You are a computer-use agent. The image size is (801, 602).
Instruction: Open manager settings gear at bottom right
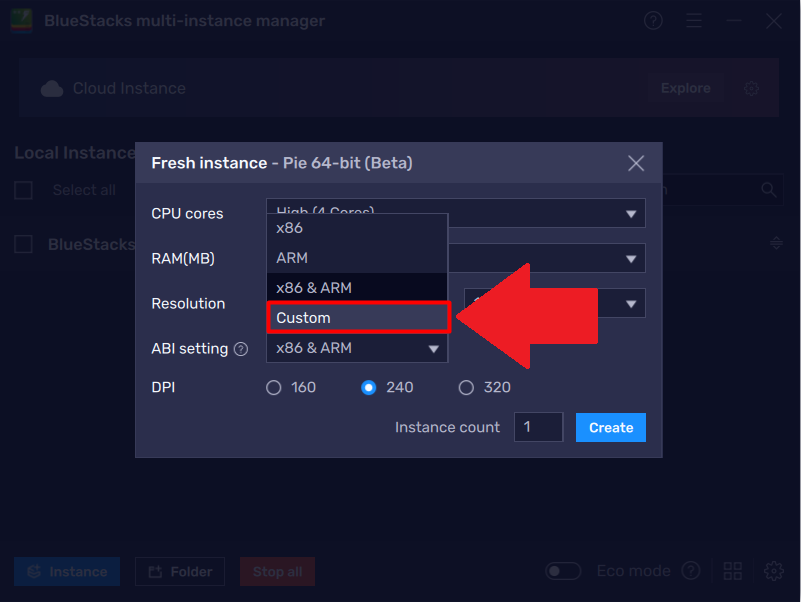(773, 571)
